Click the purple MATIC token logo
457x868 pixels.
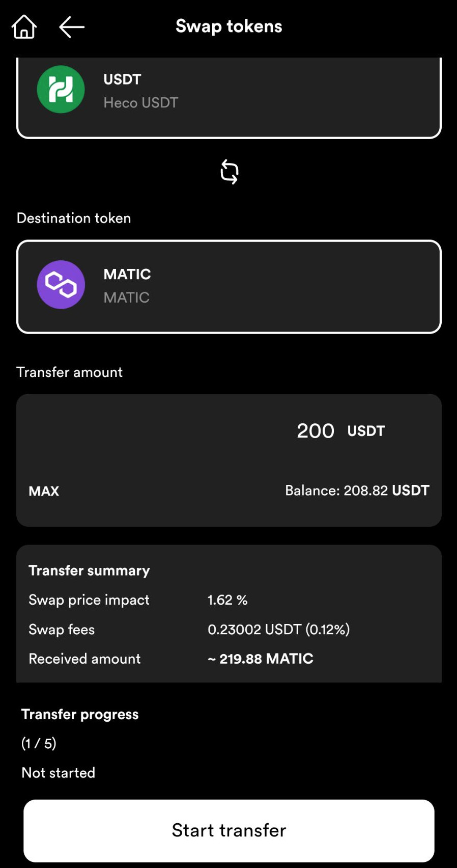point(61,285)
